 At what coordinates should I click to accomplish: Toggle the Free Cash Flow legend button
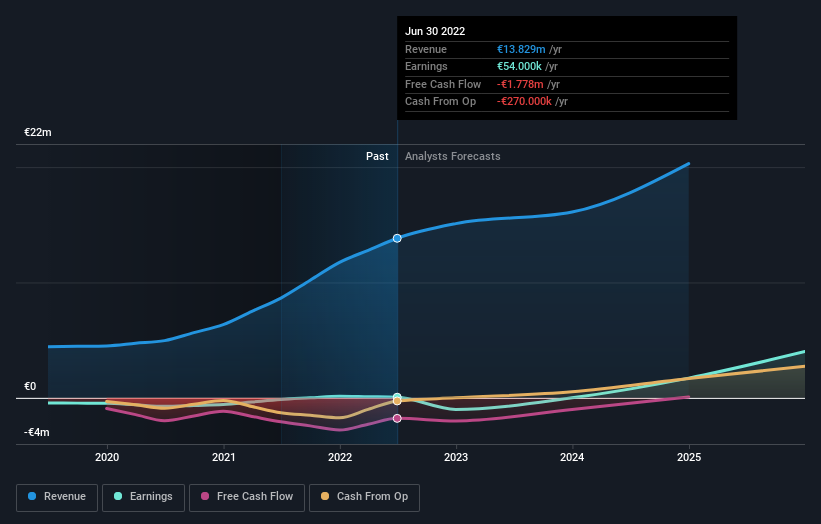click(247, 497)
